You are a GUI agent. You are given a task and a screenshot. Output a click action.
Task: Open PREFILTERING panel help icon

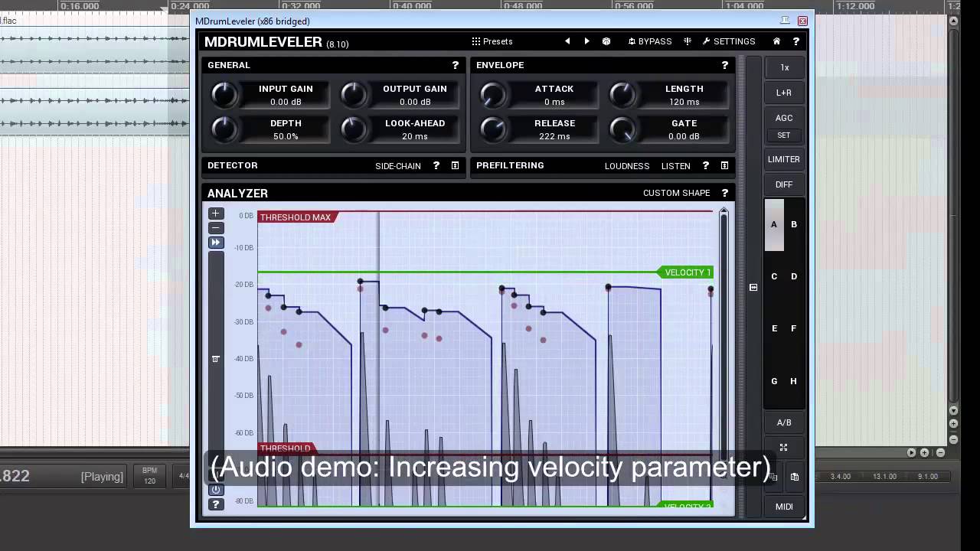coord(705,165)
